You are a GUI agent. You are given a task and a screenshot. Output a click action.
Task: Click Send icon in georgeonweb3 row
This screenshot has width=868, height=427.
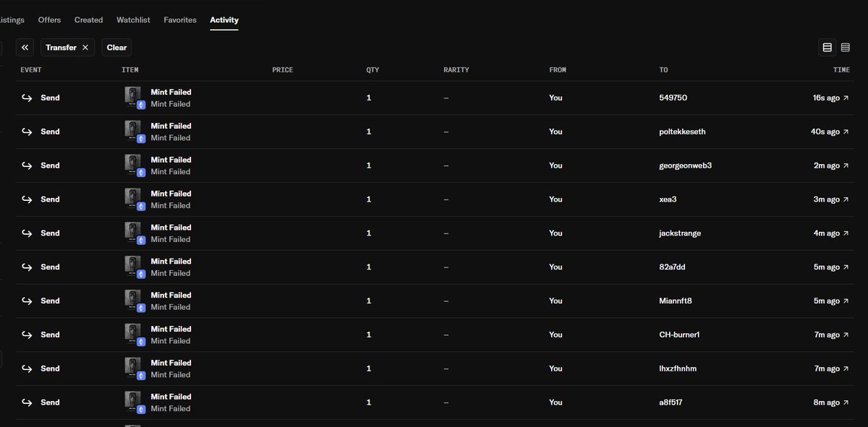coord(27,165)
